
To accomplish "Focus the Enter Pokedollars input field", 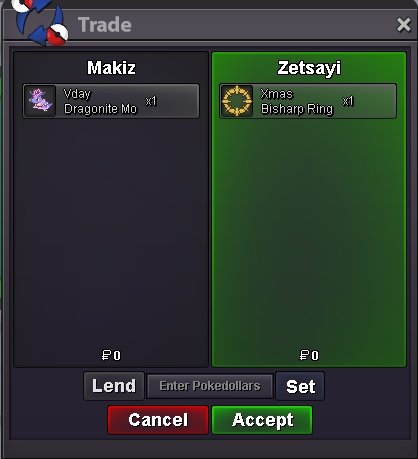I will tap(210, 386).
